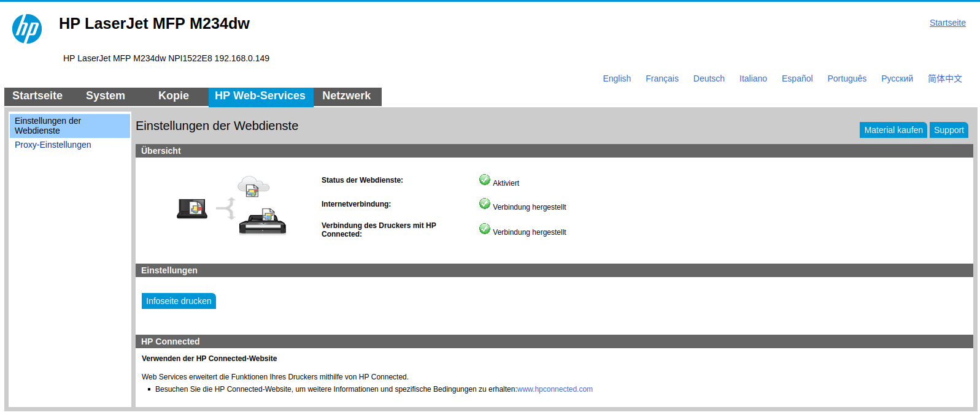The width and height of the screenshot is (980, 415).
Task: Click the Internetverbindung label
Action: [356, 204]
